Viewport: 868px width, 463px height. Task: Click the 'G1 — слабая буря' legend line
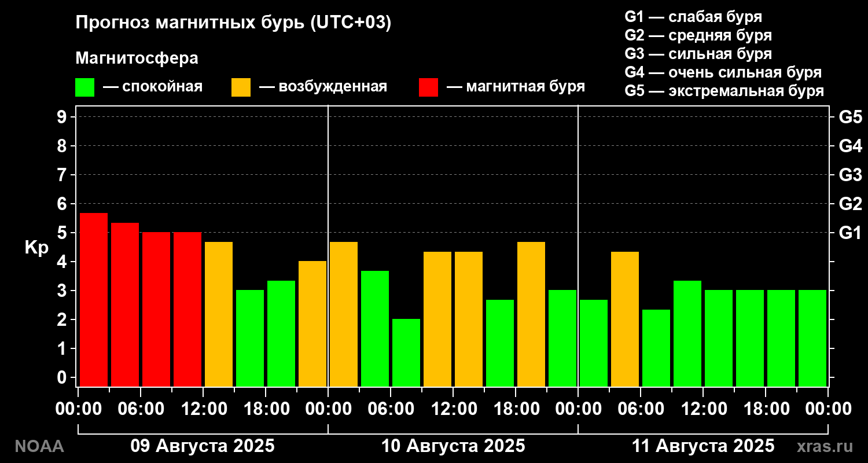click(693, 16)
